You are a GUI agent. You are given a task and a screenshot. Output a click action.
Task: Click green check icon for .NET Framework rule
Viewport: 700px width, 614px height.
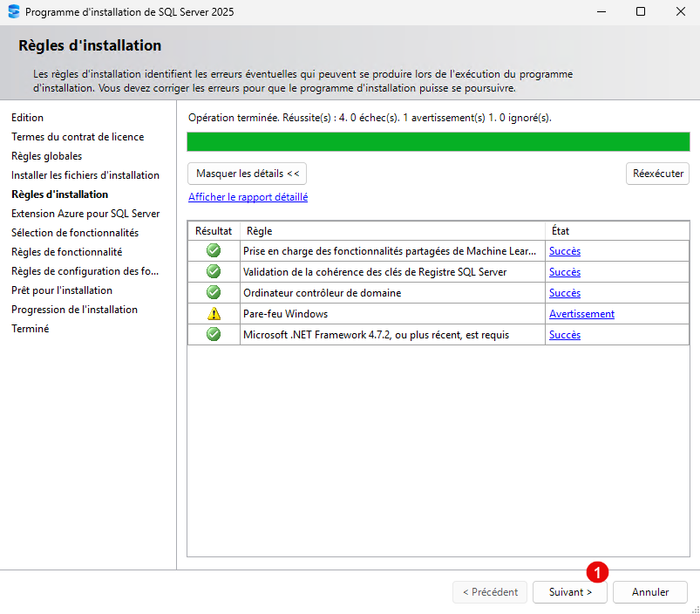pyautogui.click(x=214, y=334)
